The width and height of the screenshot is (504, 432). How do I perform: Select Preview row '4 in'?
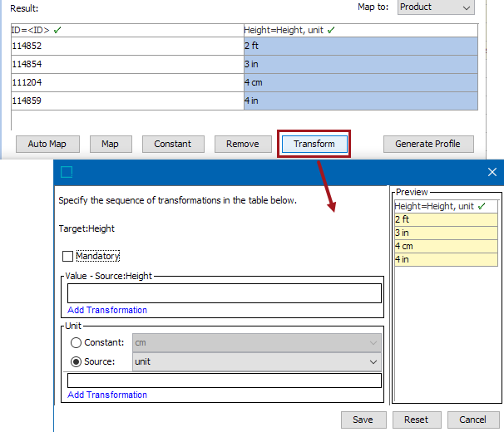pos(446,259)
